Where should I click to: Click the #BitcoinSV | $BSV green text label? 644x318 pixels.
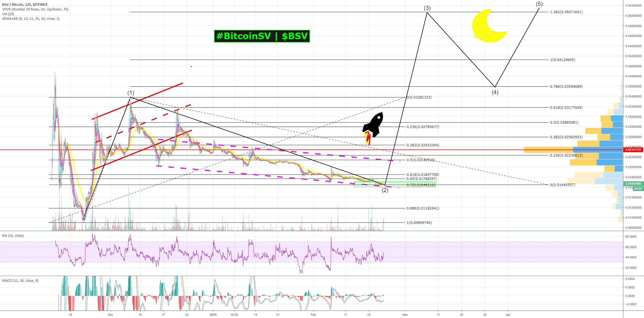tap(262, 36)
